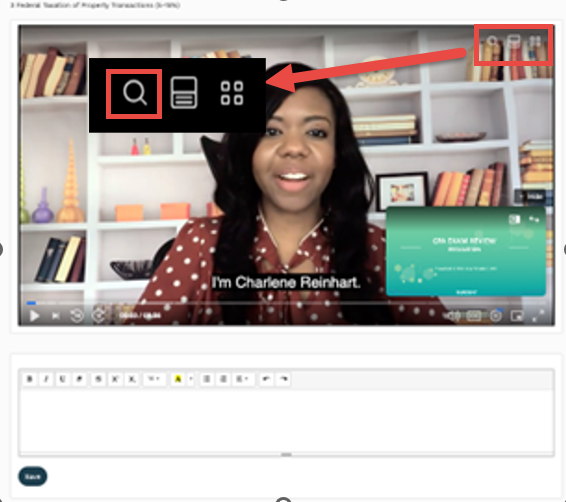The height and width of the screenshot is (502, 566).
Task: Toggle underline in the notes editor
Action: 62,379
